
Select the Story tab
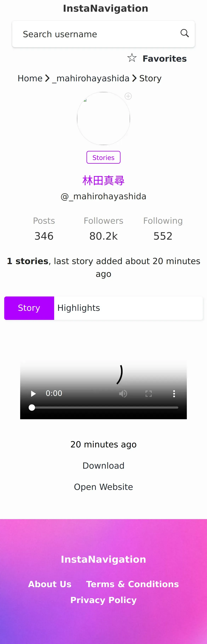pos(29,308)
